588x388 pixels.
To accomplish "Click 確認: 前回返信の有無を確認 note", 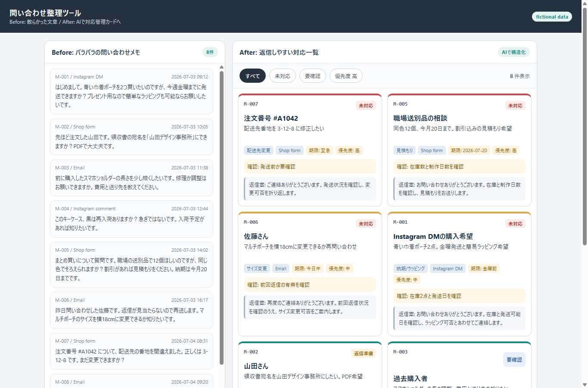I will [x=310, y=285].
